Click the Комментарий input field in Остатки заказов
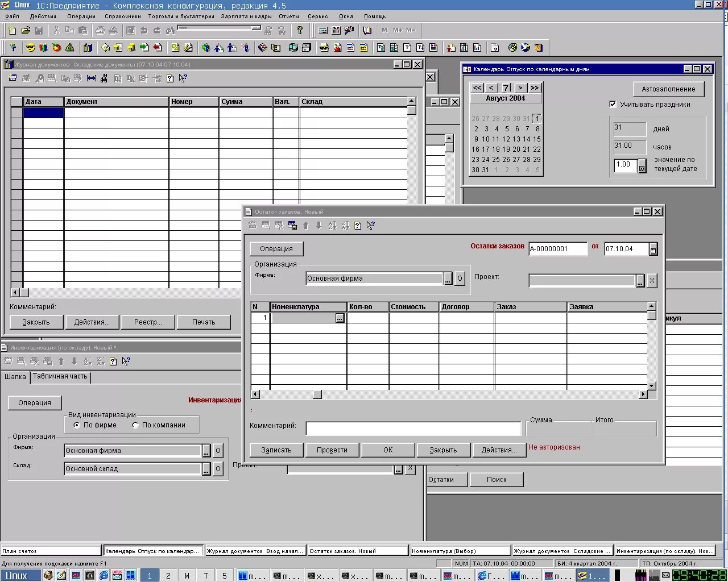 [x=413, y=429]
